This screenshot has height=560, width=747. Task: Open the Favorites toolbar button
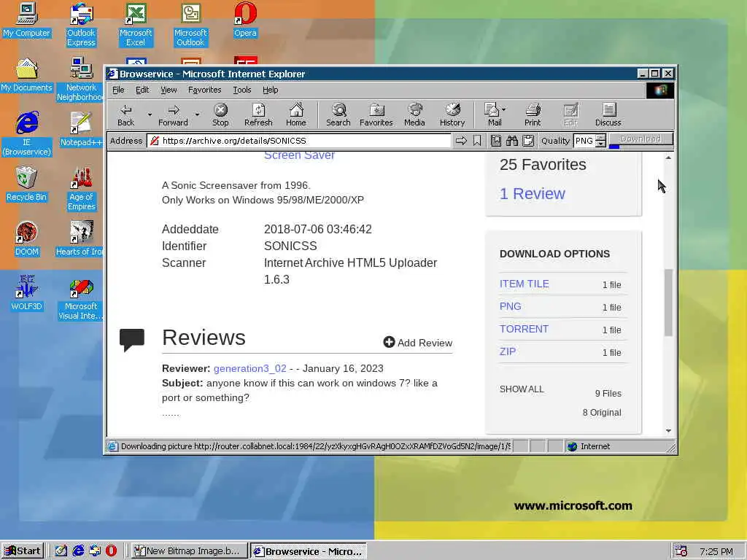click(x=376, y=114)
